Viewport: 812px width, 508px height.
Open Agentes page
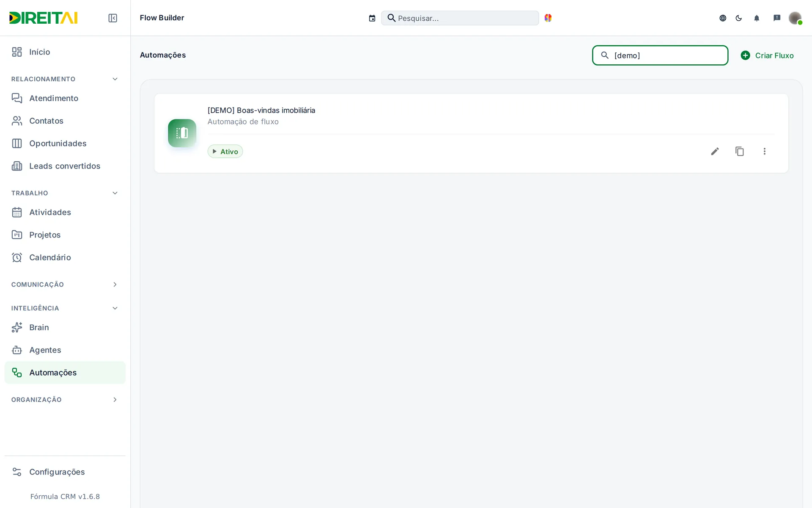[x=65, y=350]
